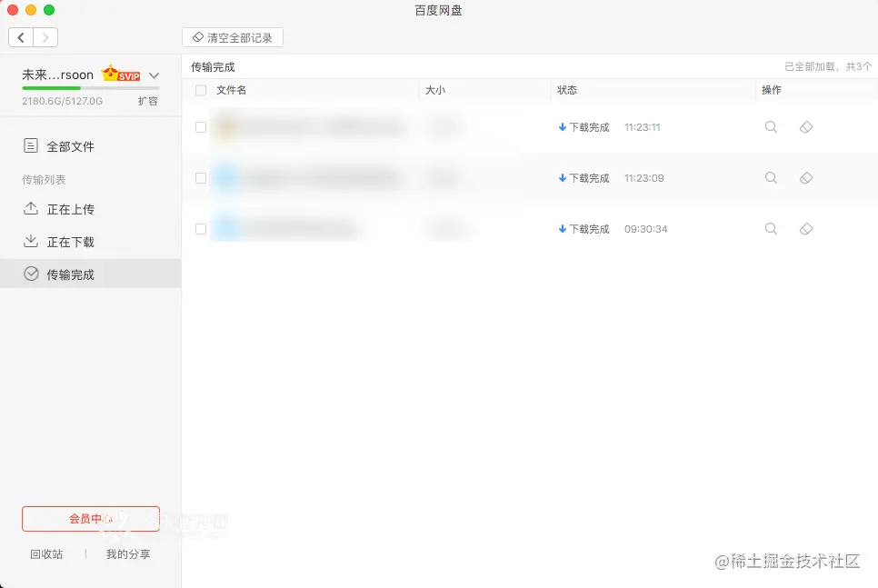878x588 pixels.
Task: Click the 扩容 link to expand storage
Action: pos(148,103)
